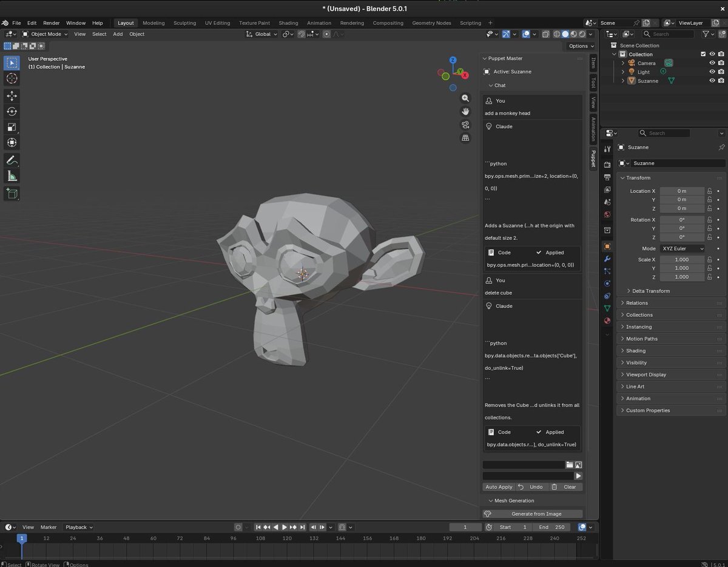Image resolution: width=728 pixels, height=567 pixels.
Task: Open rotation Mode XYZ Euler dropdown
Action: 682,248
